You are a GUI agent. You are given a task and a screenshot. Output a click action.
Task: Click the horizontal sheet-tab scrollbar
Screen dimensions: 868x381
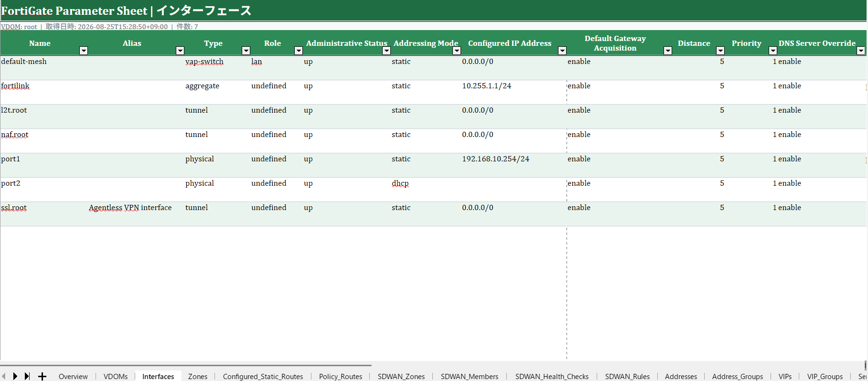point(186,365)
